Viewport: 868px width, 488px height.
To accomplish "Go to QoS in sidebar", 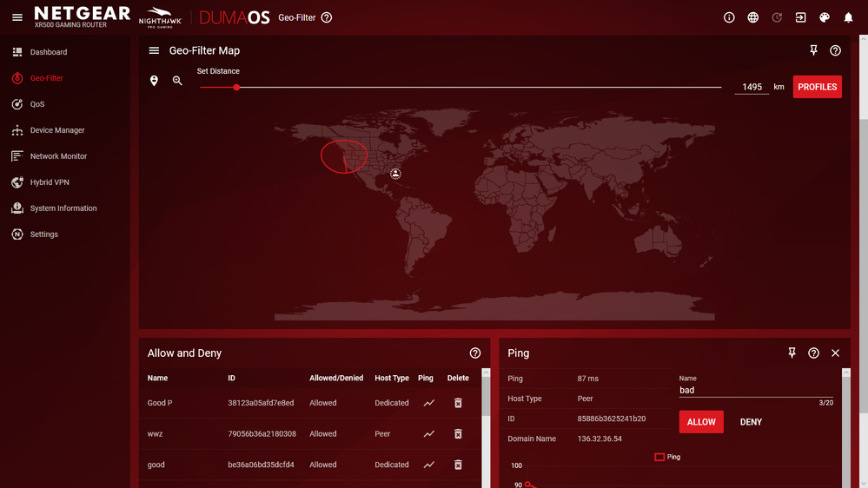I will point(36,104).
